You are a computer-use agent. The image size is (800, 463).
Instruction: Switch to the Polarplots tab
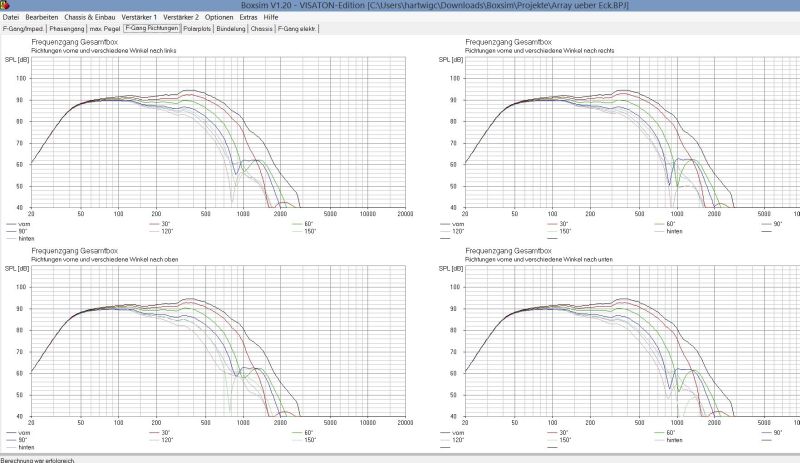tap(197, 29)
